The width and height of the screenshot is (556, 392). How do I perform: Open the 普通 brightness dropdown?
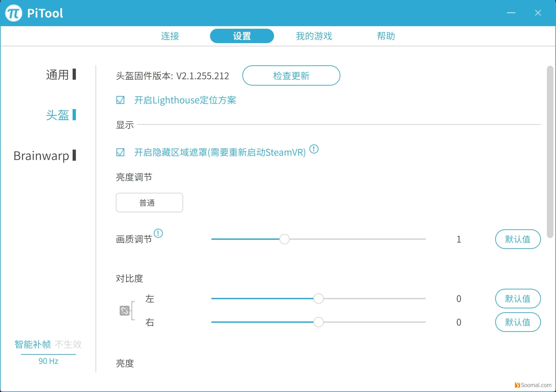tap(149, 203)
